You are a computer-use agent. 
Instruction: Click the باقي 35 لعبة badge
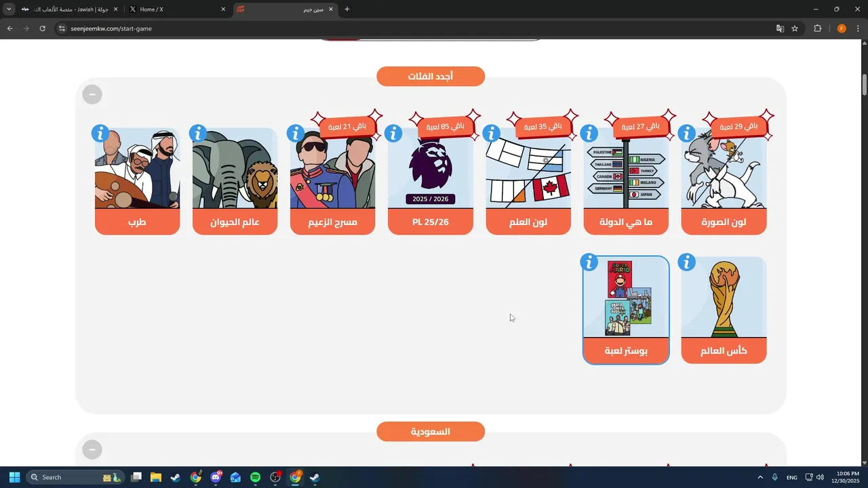tap(543, 126)
